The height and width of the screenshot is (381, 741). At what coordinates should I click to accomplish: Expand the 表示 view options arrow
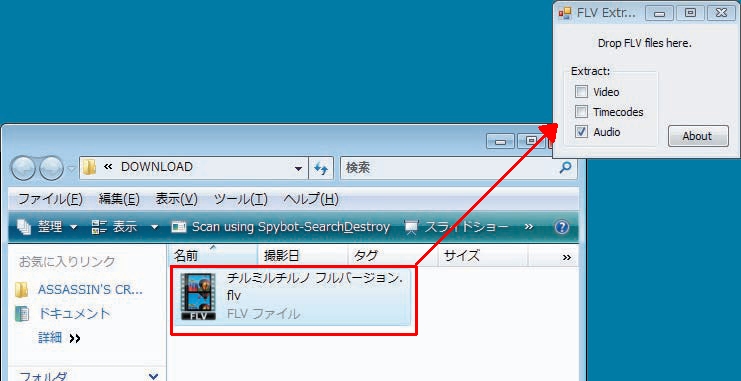(154, 227)
